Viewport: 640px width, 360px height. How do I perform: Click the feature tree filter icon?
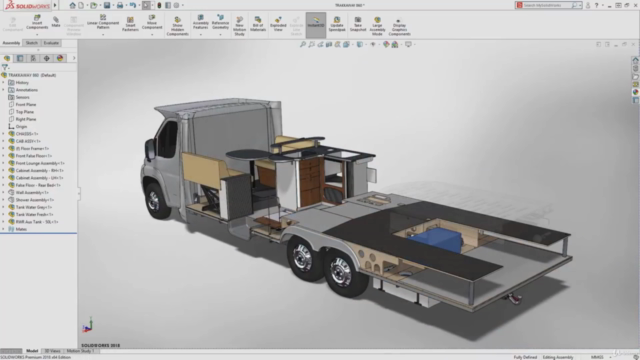(5, 67)
